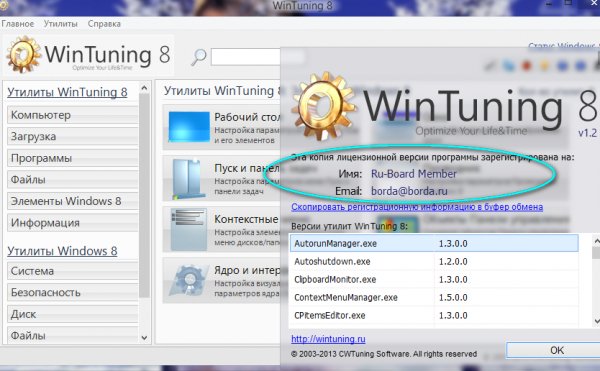Click the Рабочий стол desktop icon
Image resolution: width=600 pixels, height=371 pixels.
tap(189, 127)
